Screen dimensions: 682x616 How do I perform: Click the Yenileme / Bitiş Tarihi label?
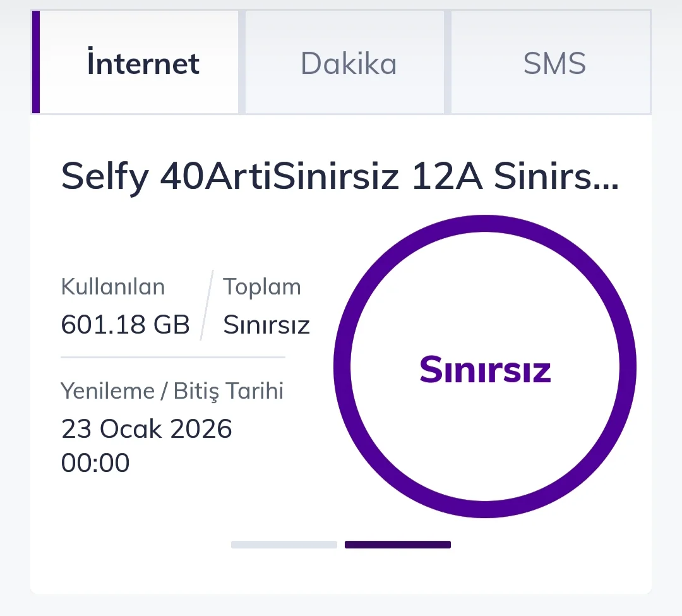pyautogui.click(x=172, y=391)
